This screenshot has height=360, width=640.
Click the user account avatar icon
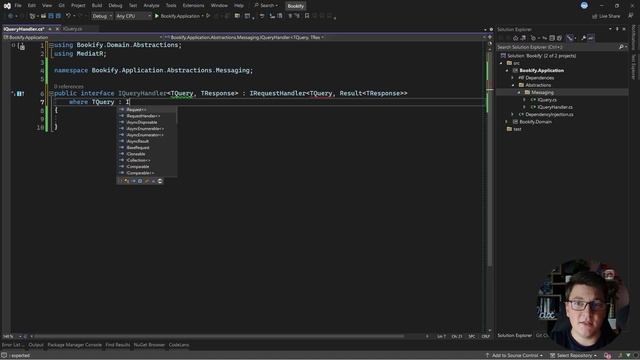click(x=584, y=5)
